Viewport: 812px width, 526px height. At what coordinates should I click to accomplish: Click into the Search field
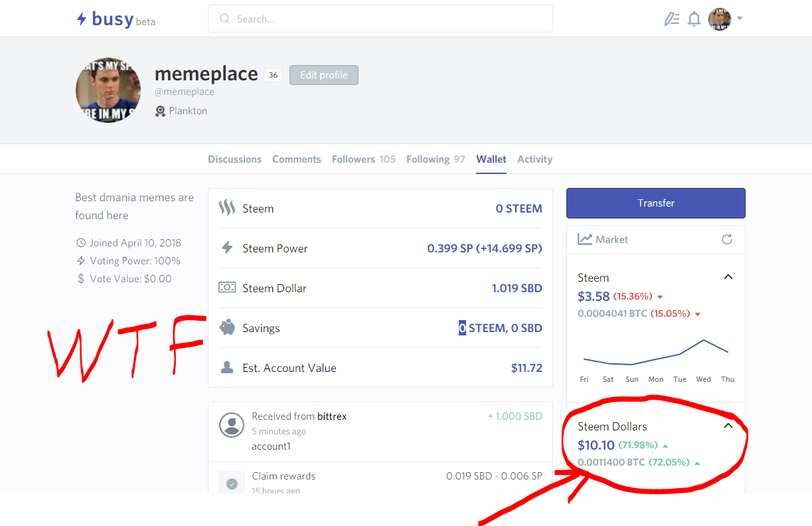380,19
